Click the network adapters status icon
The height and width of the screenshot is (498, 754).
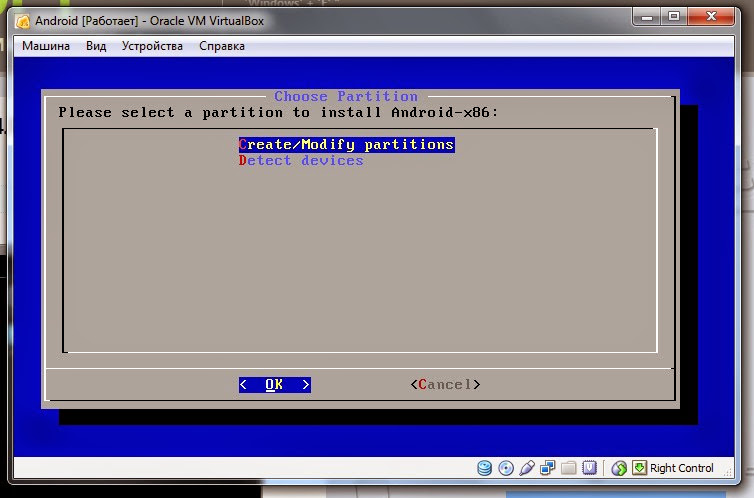click(x=547, y=468)
